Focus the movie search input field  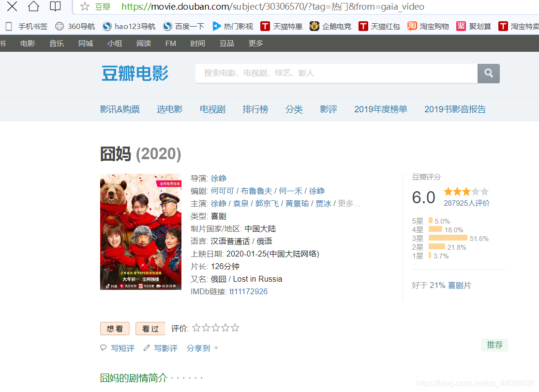coord(337,73)
